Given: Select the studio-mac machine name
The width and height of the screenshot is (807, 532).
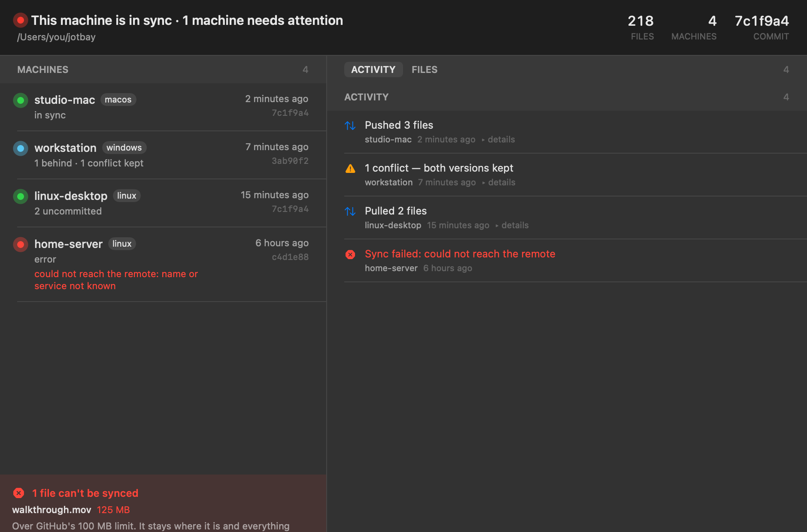Looking at the screenshot, I should [65, 100].
